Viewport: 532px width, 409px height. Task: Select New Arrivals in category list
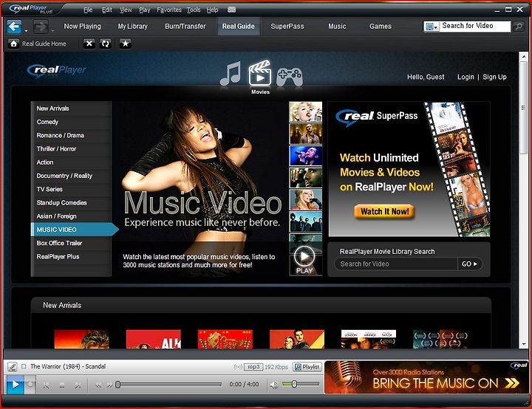pos(72,109)
